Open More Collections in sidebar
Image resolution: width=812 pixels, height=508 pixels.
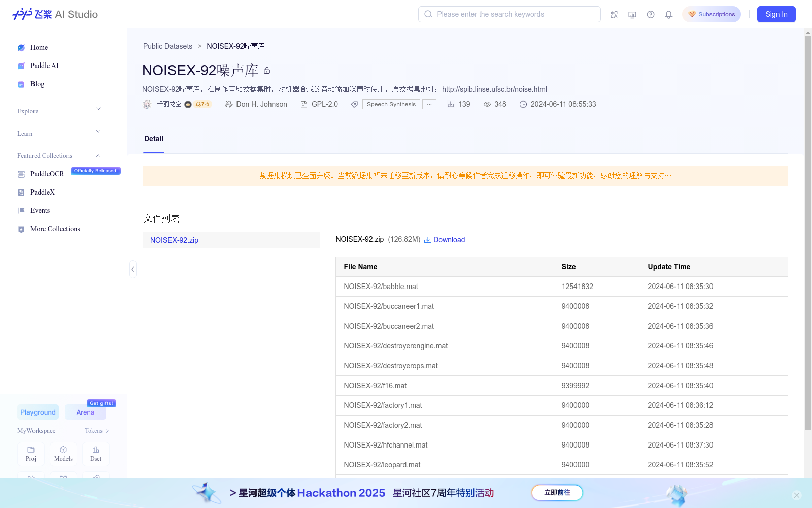pos(55,229)
